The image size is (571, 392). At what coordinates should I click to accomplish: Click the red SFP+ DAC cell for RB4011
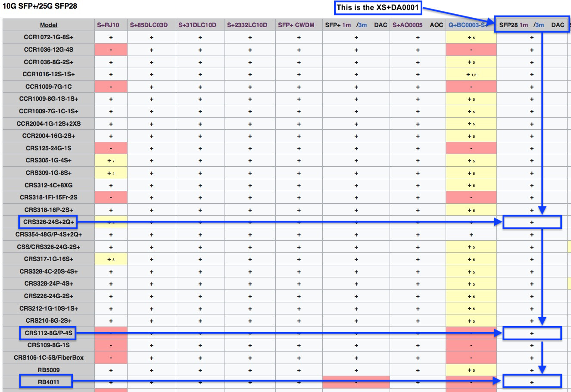pos(356,382)
